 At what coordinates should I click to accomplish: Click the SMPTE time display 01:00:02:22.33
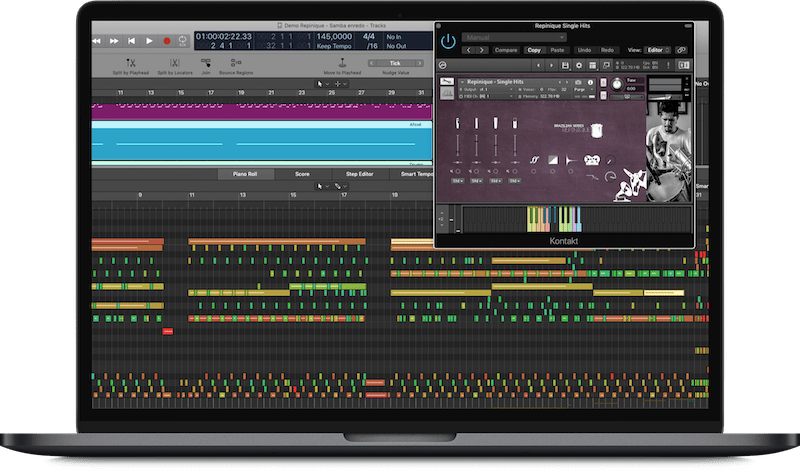(224, 37)
